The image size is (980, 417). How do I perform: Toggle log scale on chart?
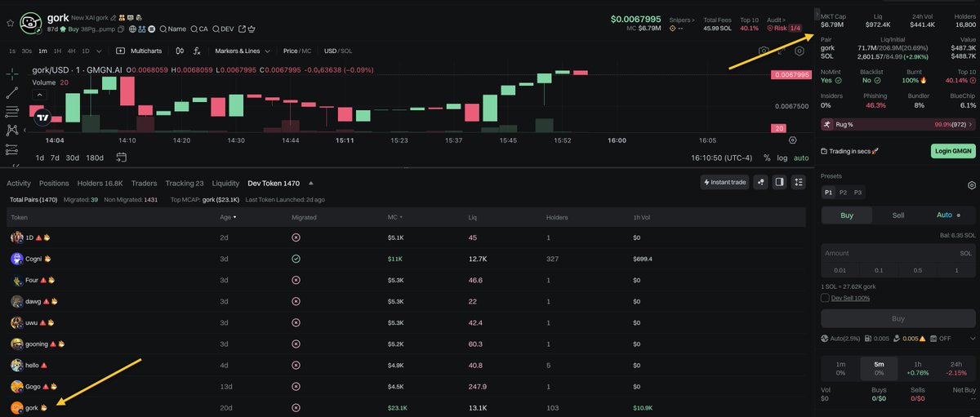[782, 157]
